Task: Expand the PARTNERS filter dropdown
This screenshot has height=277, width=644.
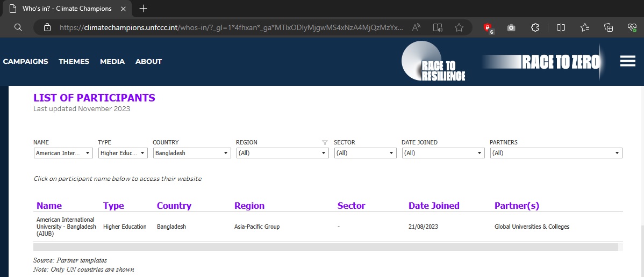Action: tap(556, 153)
